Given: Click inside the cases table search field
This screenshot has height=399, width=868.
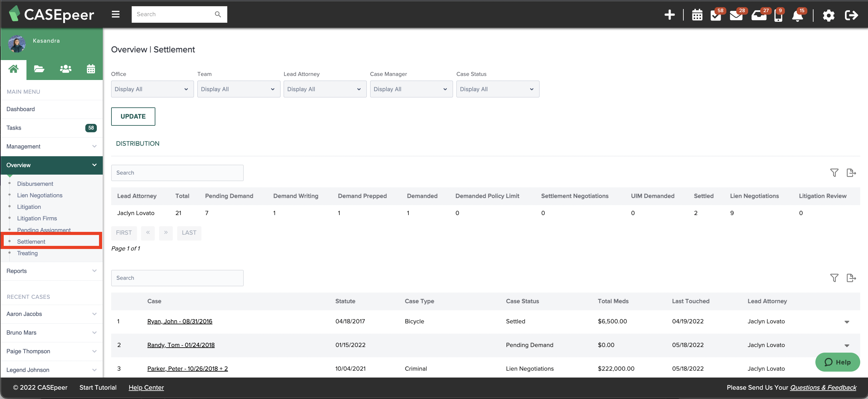Looking at the screenshot, I should click(x=177, y=278).
